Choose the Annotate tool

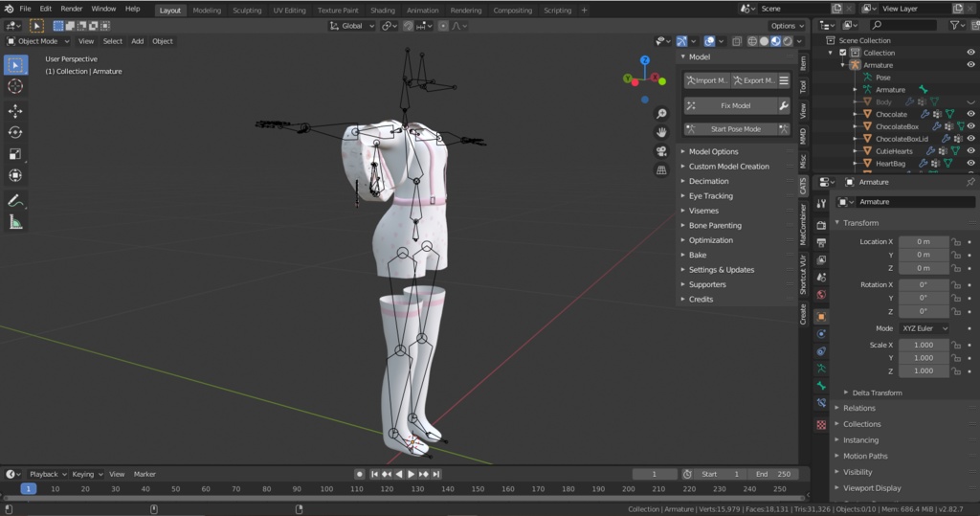[x=15, y=201]
